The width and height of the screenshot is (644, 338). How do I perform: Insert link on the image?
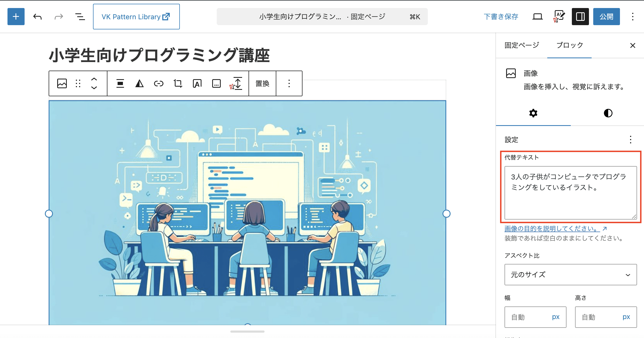pos(159,83)
